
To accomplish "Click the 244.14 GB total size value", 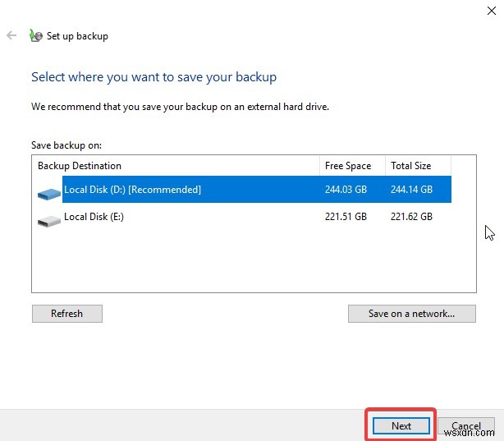I will click(411, 190).
